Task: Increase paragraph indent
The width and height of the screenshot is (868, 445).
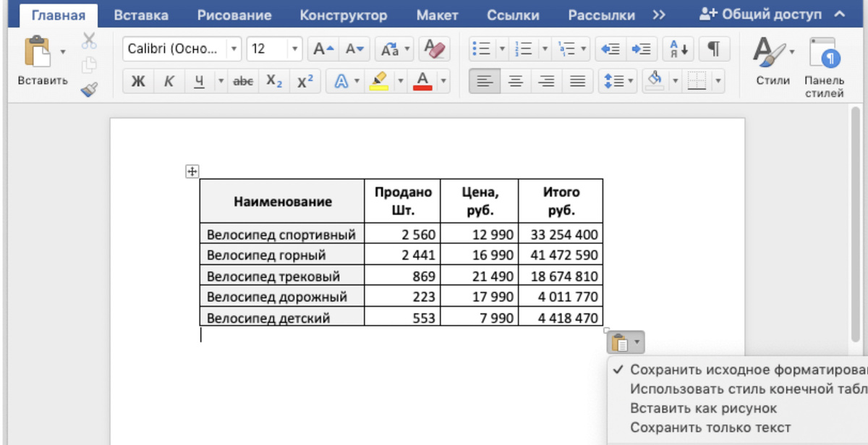Action: 641,49
